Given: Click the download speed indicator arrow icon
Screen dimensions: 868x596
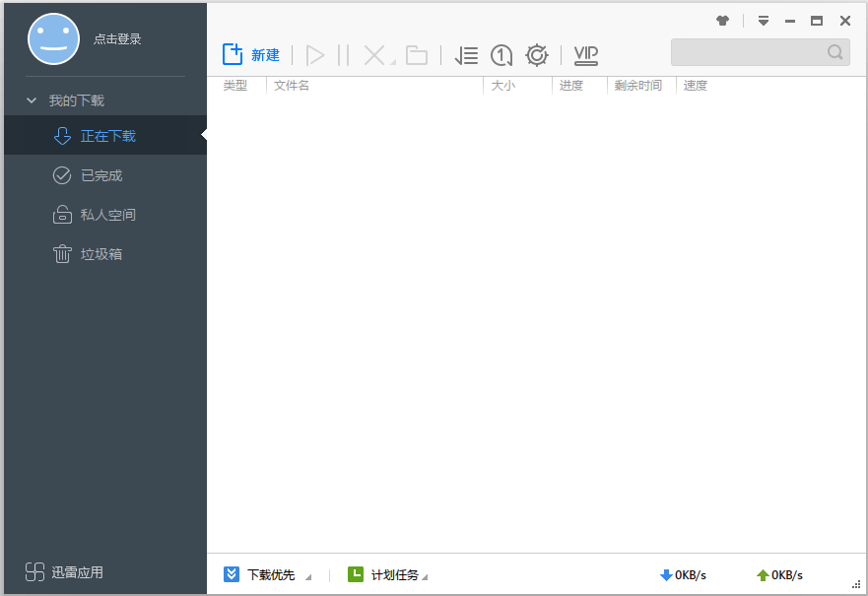Looking at the screenshot, I should click(x=667, y=574).
